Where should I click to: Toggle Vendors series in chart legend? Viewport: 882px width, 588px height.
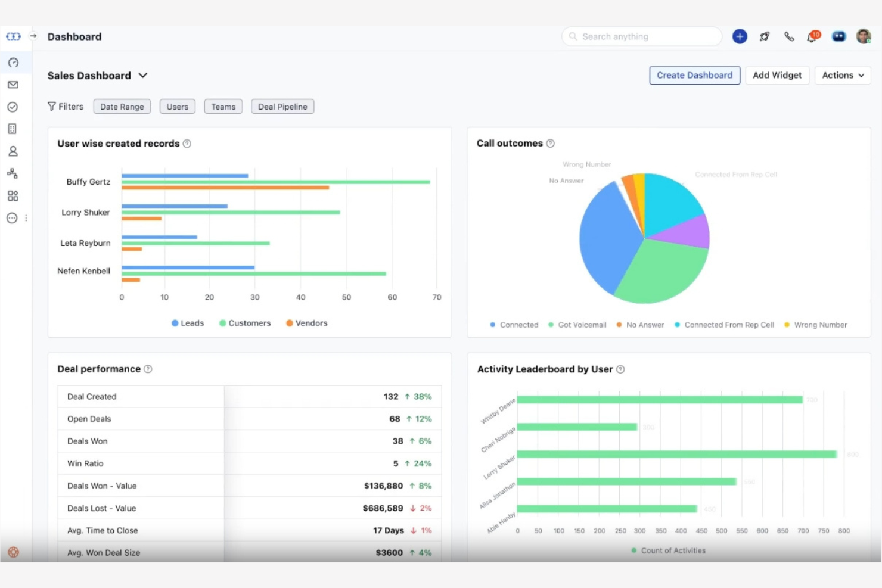[307, 323]
